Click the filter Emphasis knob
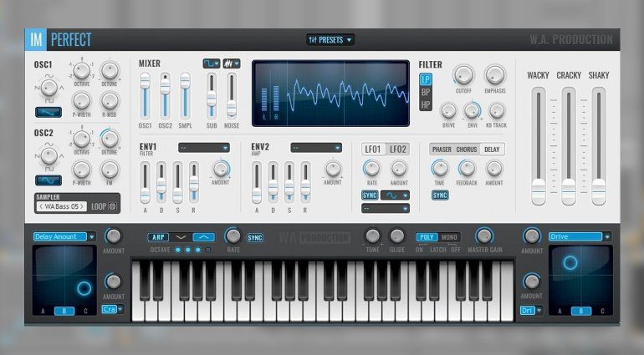 tap(495, 75)
